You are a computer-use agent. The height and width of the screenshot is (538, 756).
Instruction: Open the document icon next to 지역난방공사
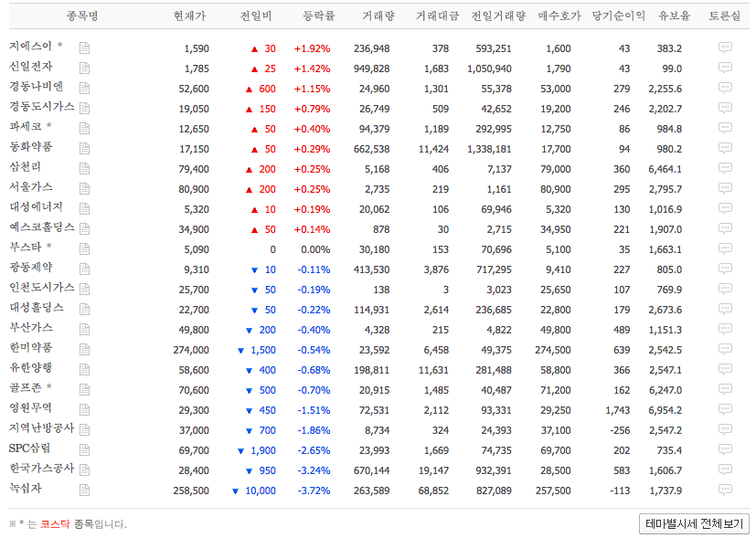click(x=84, y=429)
